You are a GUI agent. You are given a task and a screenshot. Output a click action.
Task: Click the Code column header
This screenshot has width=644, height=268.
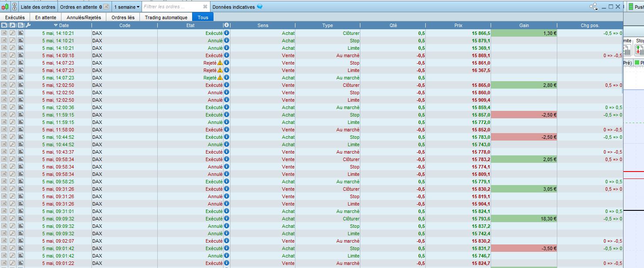click(x=125, y=25)
